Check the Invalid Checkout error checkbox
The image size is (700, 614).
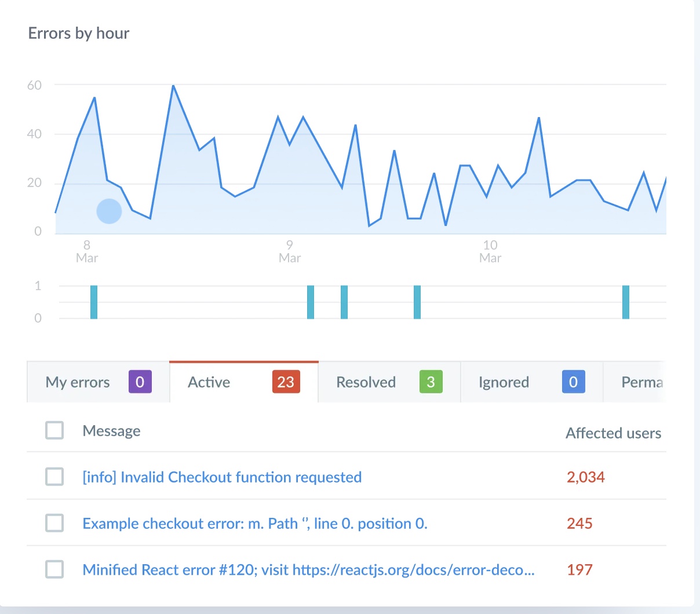point(54,477)
